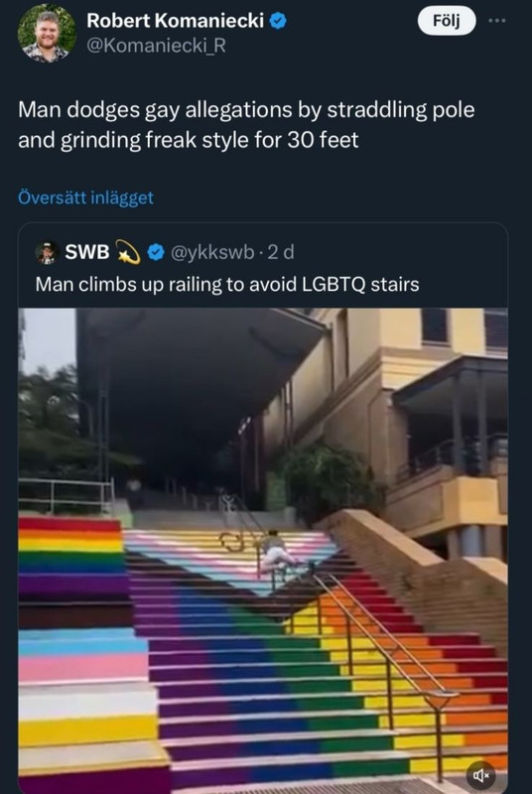The image size is (532, 794).
Task: Click the SWB display name
Action: tap(87, 252)
